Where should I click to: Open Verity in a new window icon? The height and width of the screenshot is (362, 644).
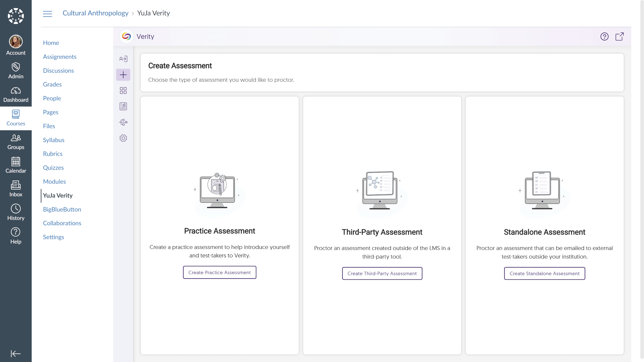620,36
